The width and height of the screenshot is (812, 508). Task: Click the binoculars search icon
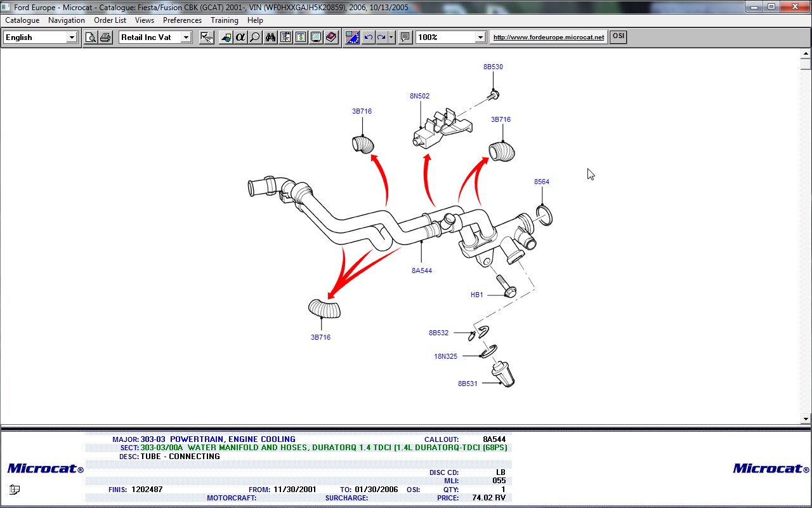click(270, 37)
